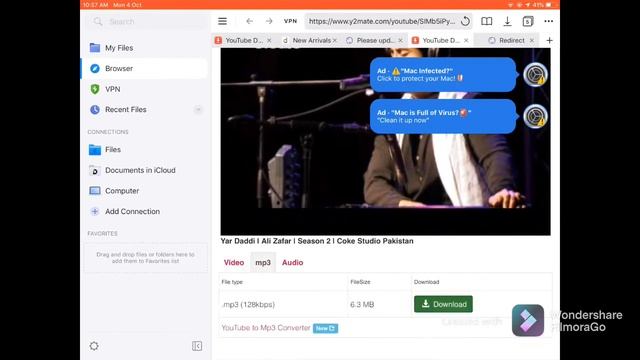The height and width of the screenshot is (360, 640).
Task: Open the hamburger menu in browser toolbar
Action: click(x=222, y=21)
